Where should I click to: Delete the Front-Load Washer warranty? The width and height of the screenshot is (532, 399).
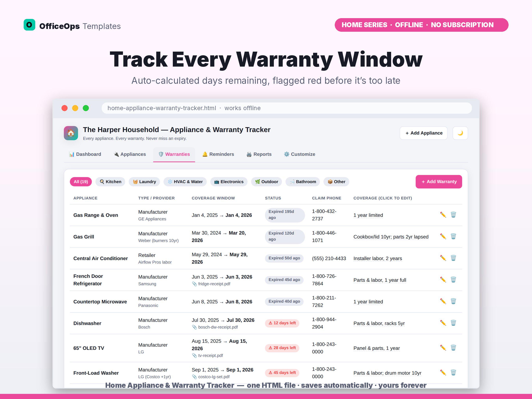[x=453, y=373]
